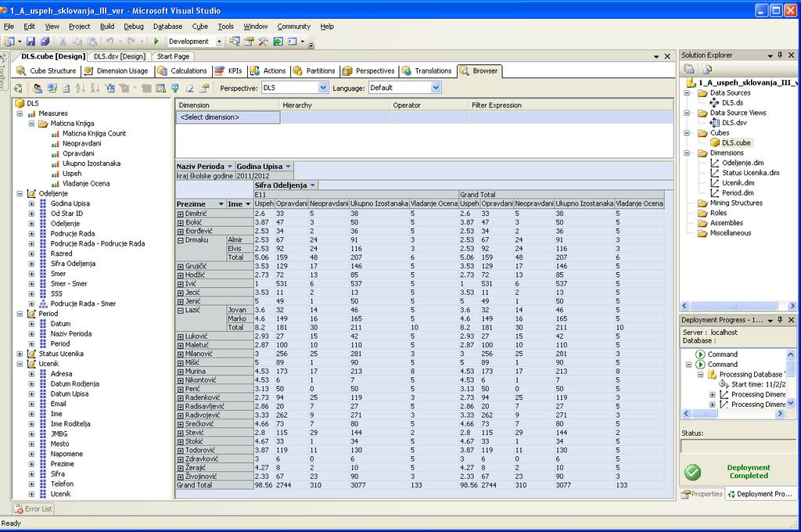This screenshot has width=801, height=532.
Task: Switch to the Partitions tab
Action: coord(314,71)
